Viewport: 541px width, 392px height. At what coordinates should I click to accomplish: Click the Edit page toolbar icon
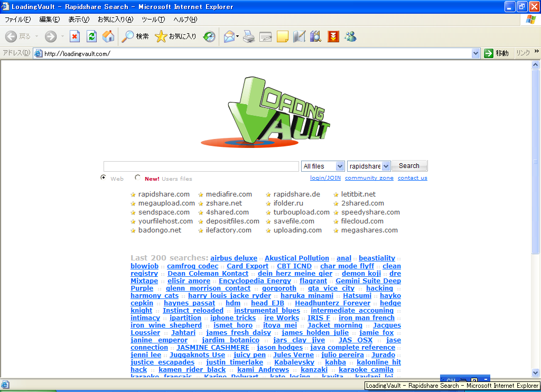pos(266,36)
